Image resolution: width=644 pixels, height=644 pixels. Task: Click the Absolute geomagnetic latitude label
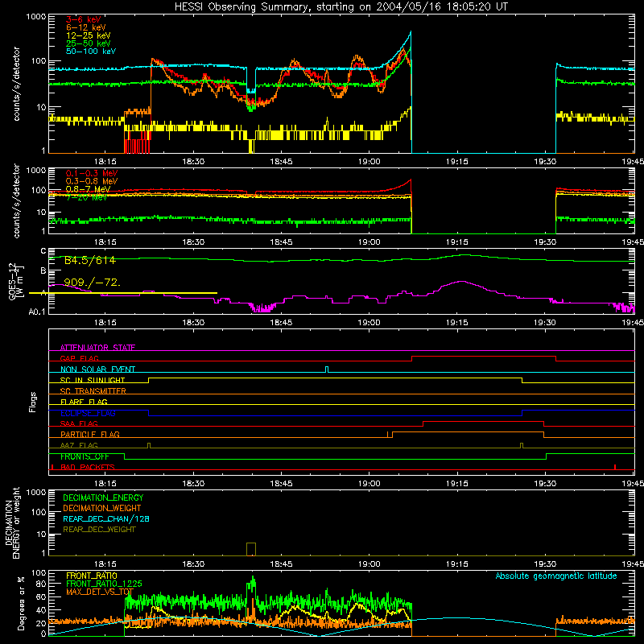(556, 576)
